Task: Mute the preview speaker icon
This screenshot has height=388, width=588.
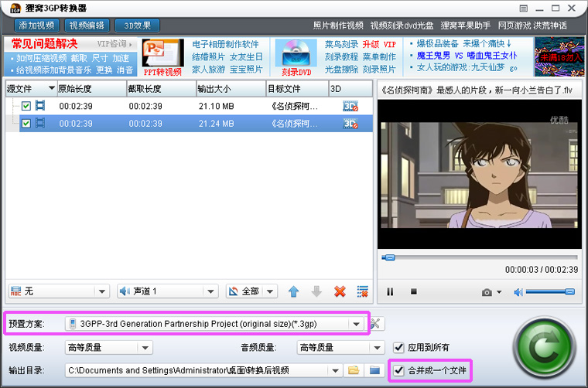Action: (x=518, y=292)
